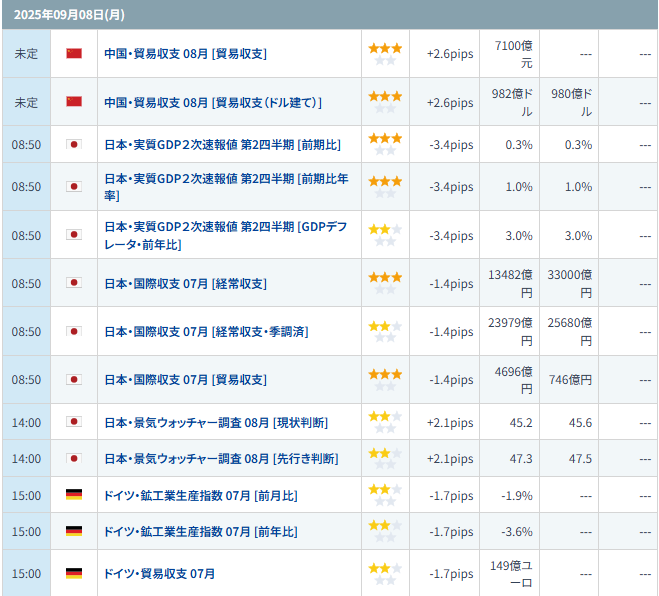Select the 23979億円 value cell
Viewport: 659px width, 596px height.
510,332
